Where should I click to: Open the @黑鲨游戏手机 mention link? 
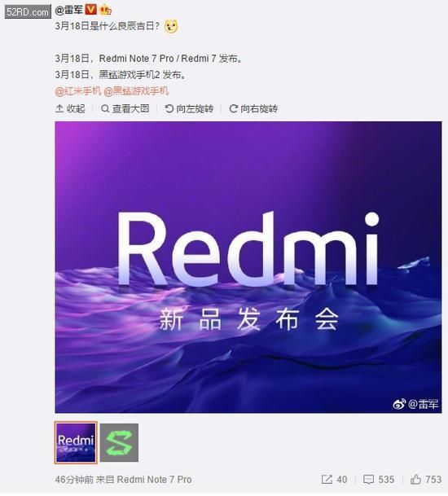pos(136,91)
